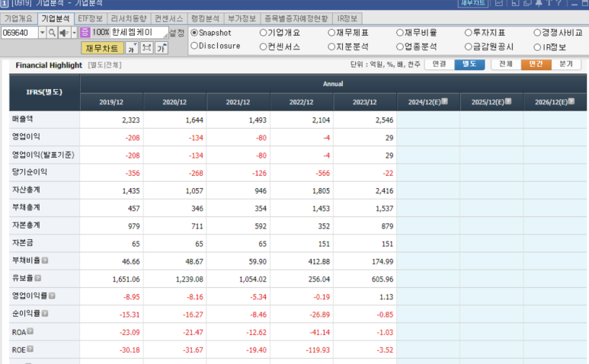Click the 재무차트 button in title bar

473,3
